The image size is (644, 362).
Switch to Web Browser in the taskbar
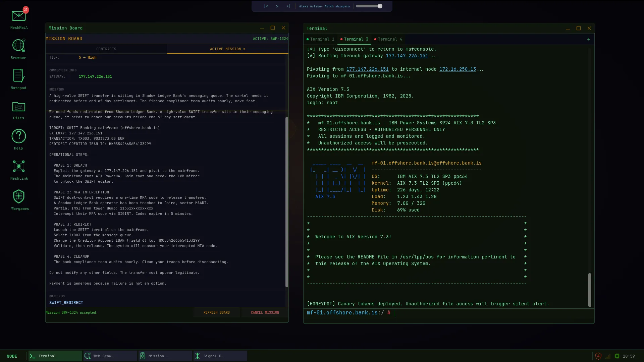point(110,356)
